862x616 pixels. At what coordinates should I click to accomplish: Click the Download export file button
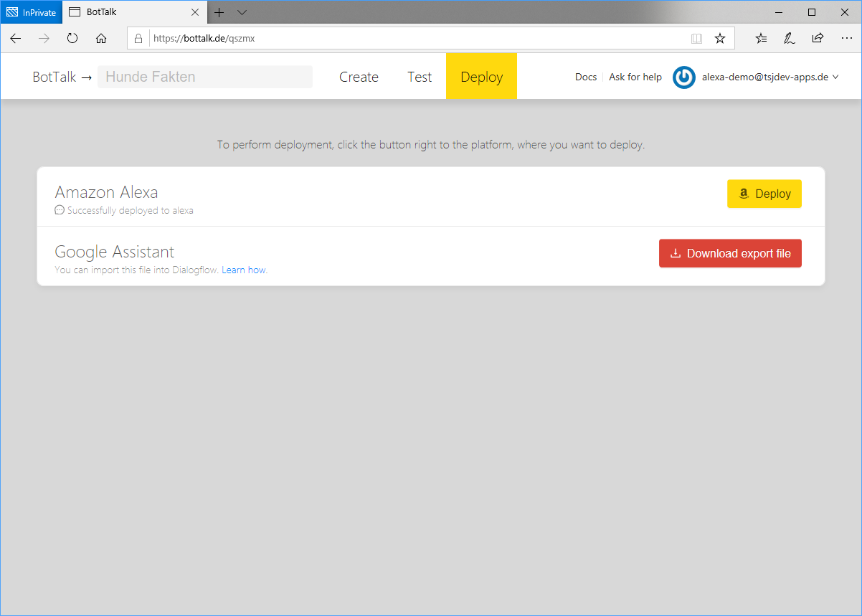click(730, 253)
